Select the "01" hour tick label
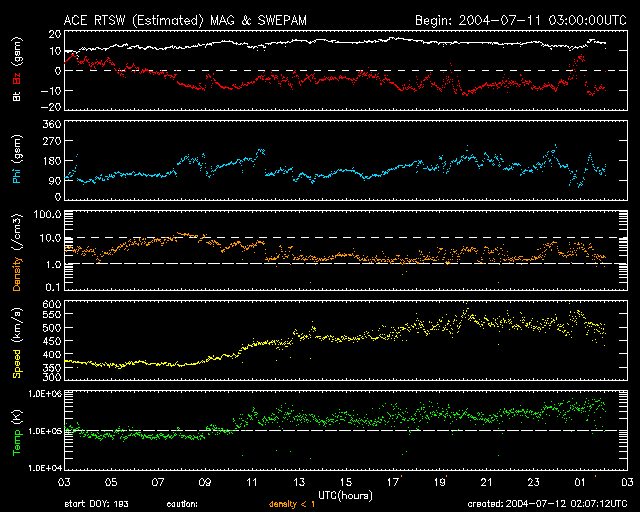 [x=580, y=483]
